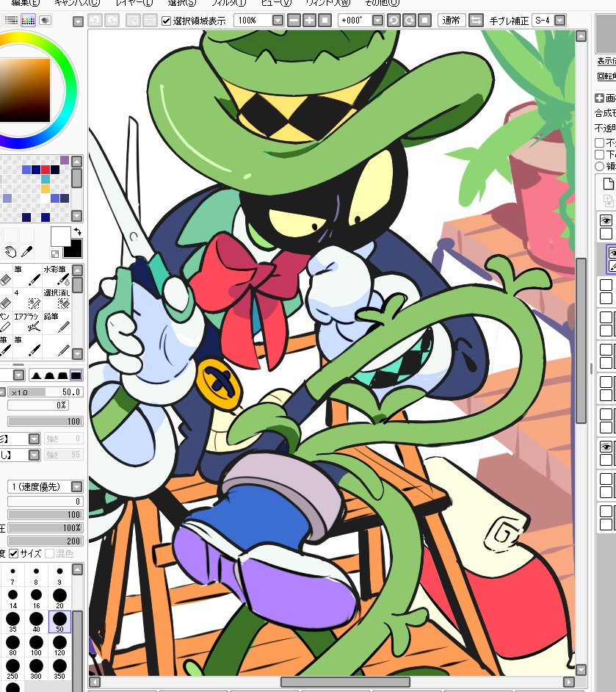This screenshot has height=692, width=616.
Task: Open the フィルタ (Filter) menu
Action: pyautogui.click(x=228, y=3)
